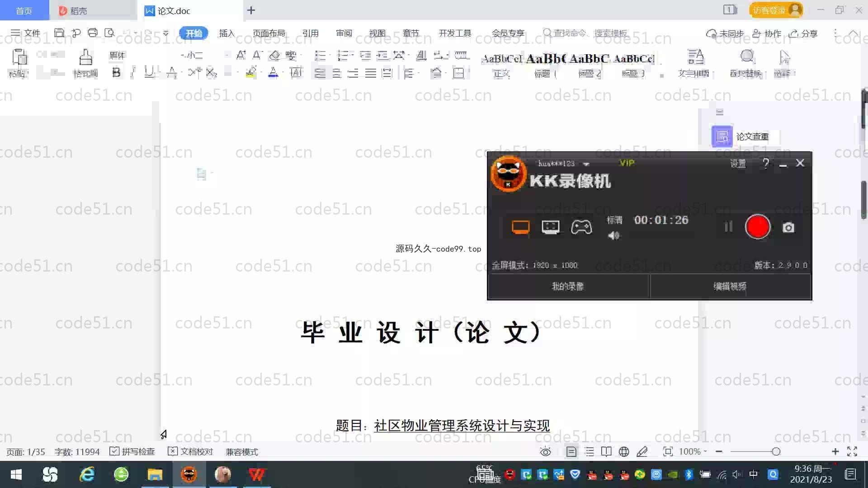Select full screen recording mode in KK
This screenshot has height=488, width=868.
pyautogui.click(x=520, y=227)
